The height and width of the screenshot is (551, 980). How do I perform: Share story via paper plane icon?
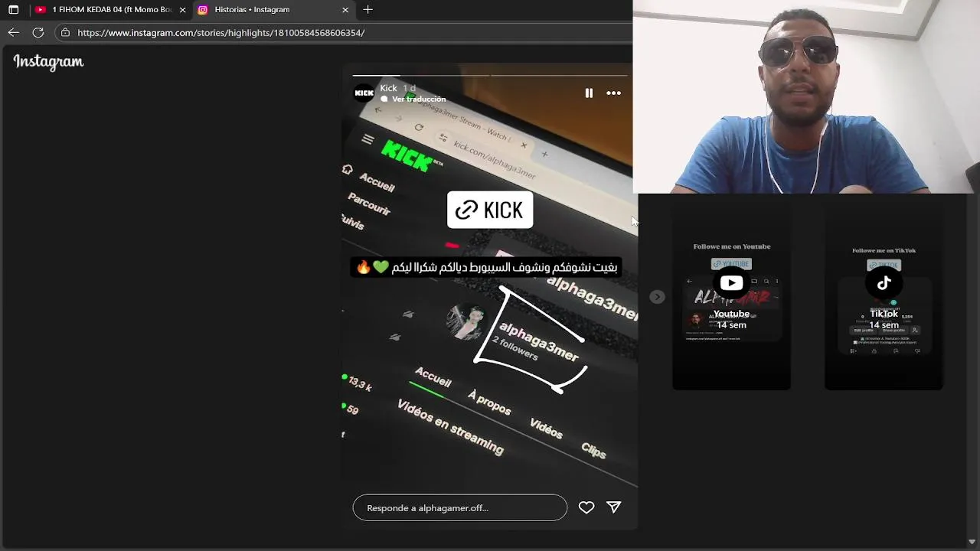point(614,507)
